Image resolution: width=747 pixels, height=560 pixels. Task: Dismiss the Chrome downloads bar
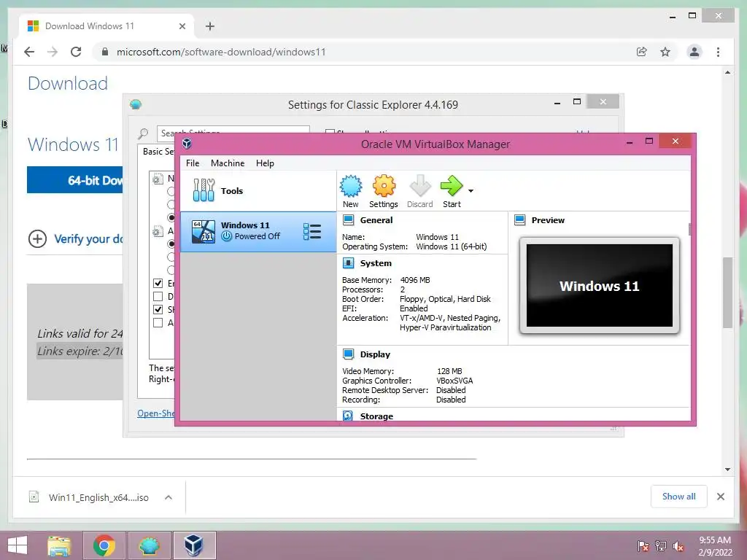[x=720, y=497]
